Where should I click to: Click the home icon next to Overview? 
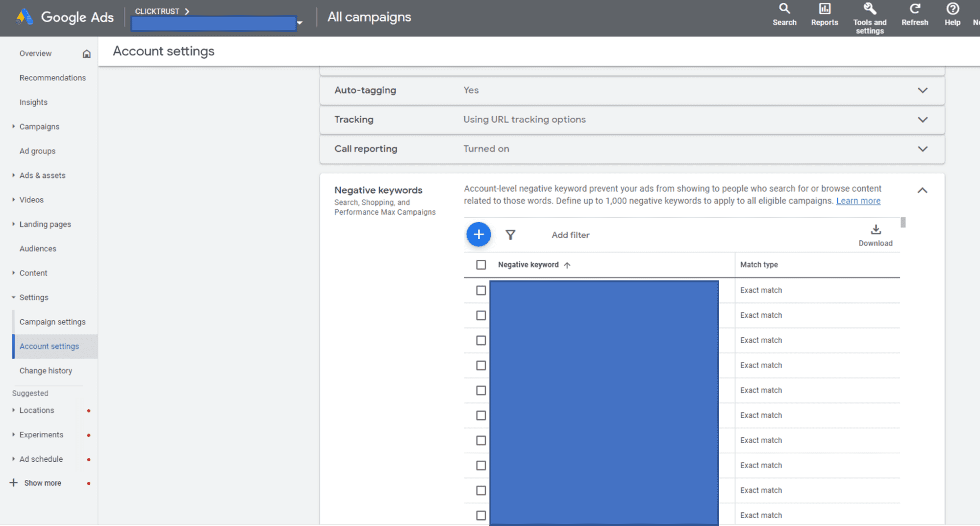coord(87,54)
